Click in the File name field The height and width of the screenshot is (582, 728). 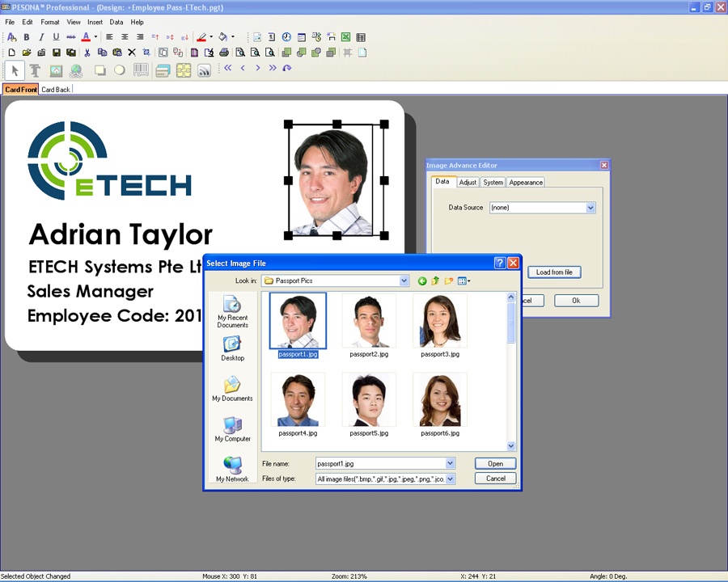(x=380, y=464)
